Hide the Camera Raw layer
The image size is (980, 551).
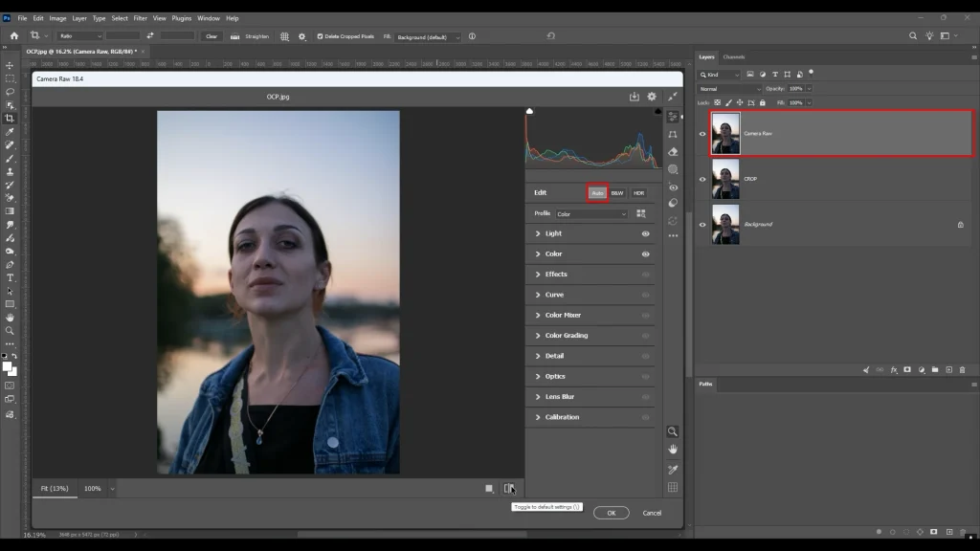[x=702, y=134]
